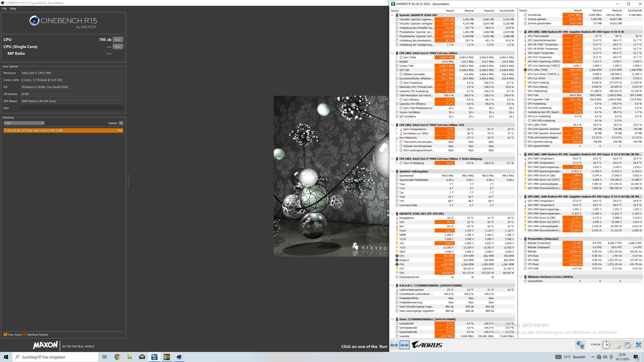Open BenchMate from the taskbar
644x362 pixels.
167,357
